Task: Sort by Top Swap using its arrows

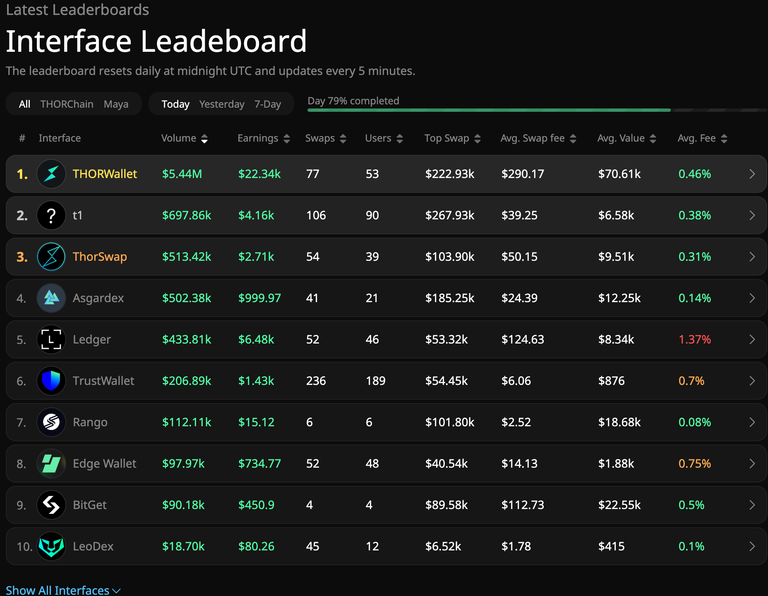Action: tap(478, 139)
